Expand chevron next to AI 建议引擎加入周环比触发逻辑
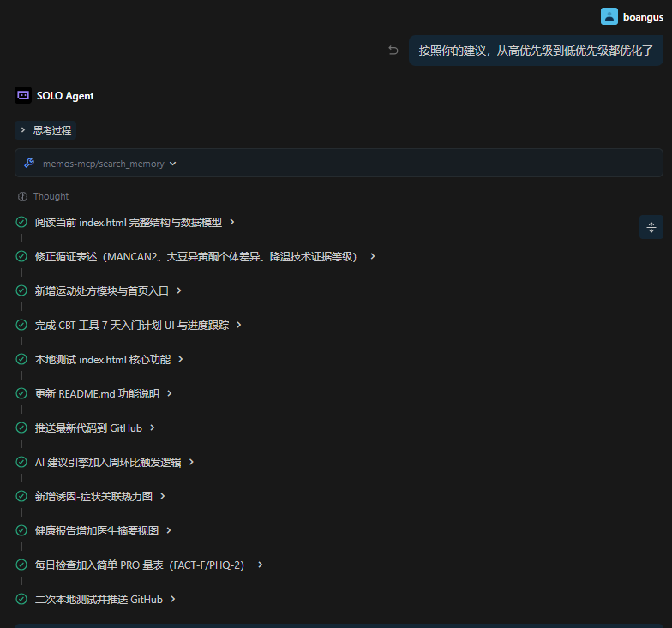 click(x=191, y=462)
